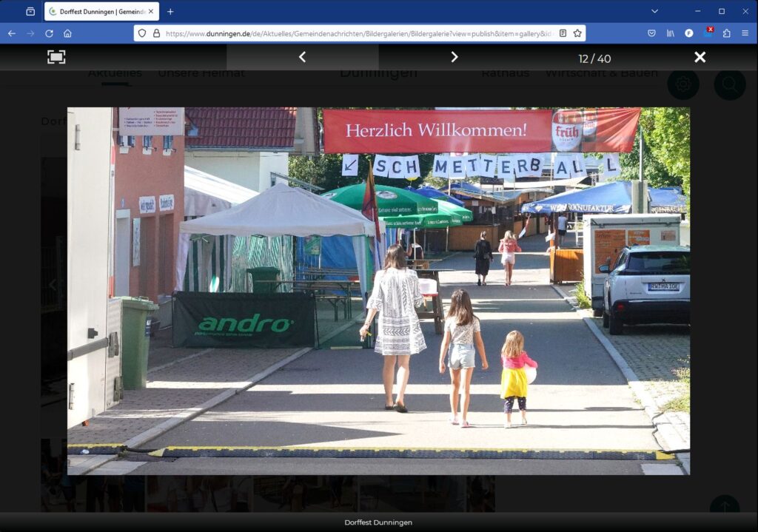Open the Library bookmarks and history menu
This screenshot has width=758, height=532.
(671, 33)
